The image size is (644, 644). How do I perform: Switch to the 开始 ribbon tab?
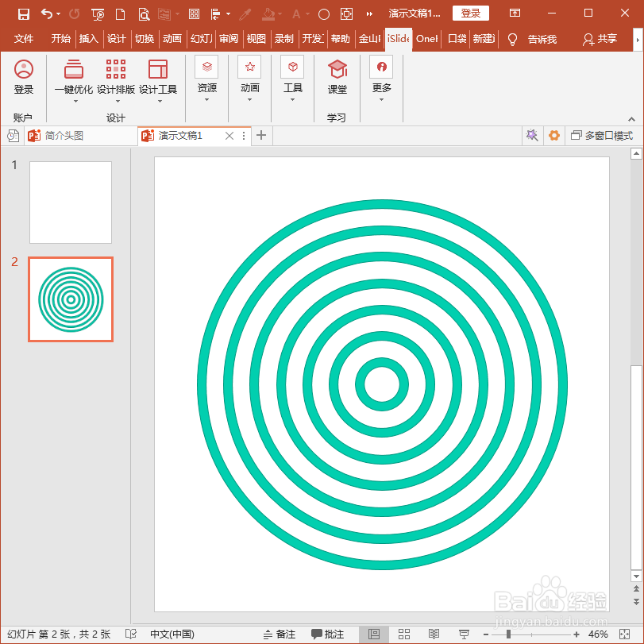(x=61, y=39)
